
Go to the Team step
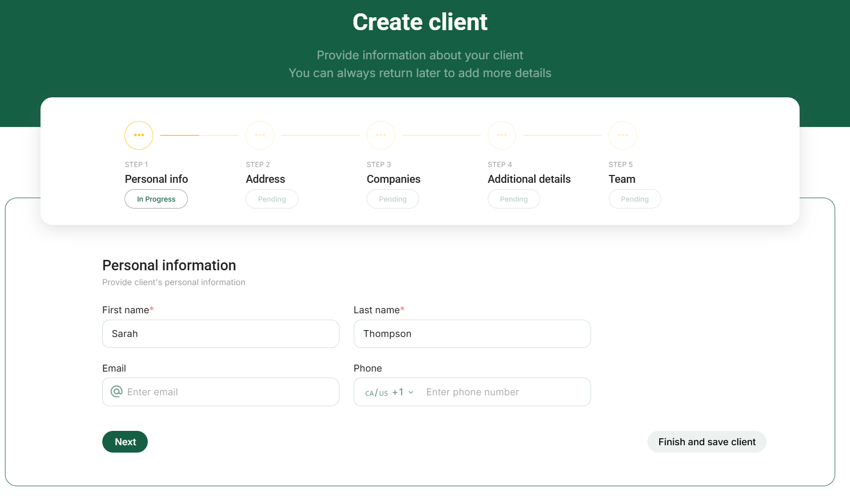[x=622, y=179]
